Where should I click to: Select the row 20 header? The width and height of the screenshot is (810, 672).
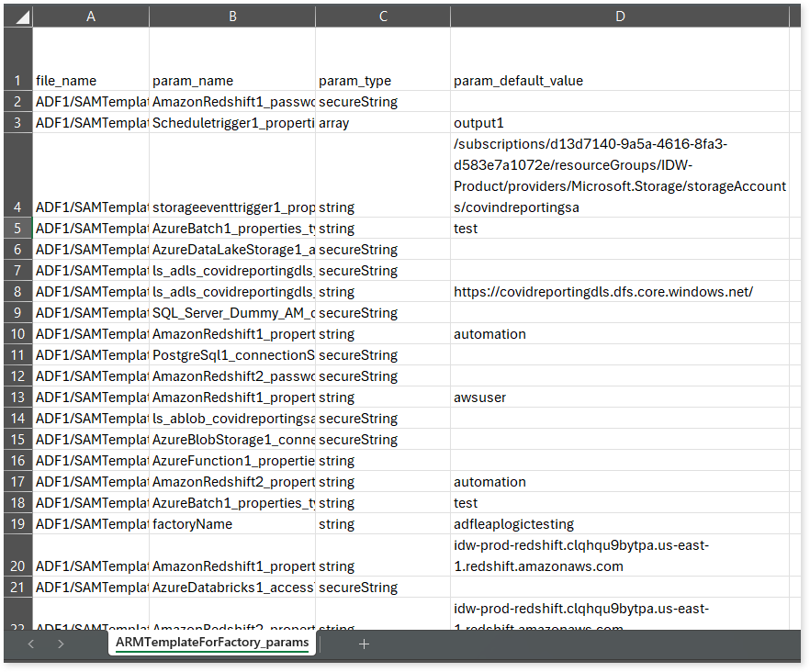pyautogui.click(x=17, y=566)
